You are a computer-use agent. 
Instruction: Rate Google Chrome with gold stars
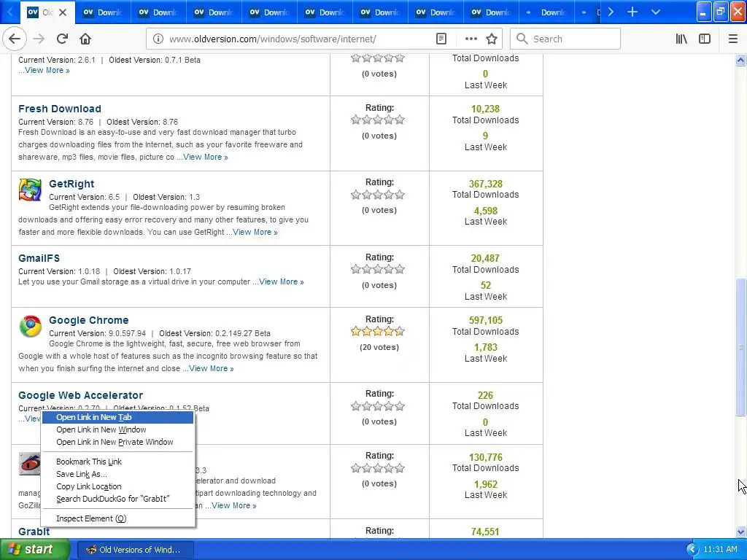[x=378, y=332]
